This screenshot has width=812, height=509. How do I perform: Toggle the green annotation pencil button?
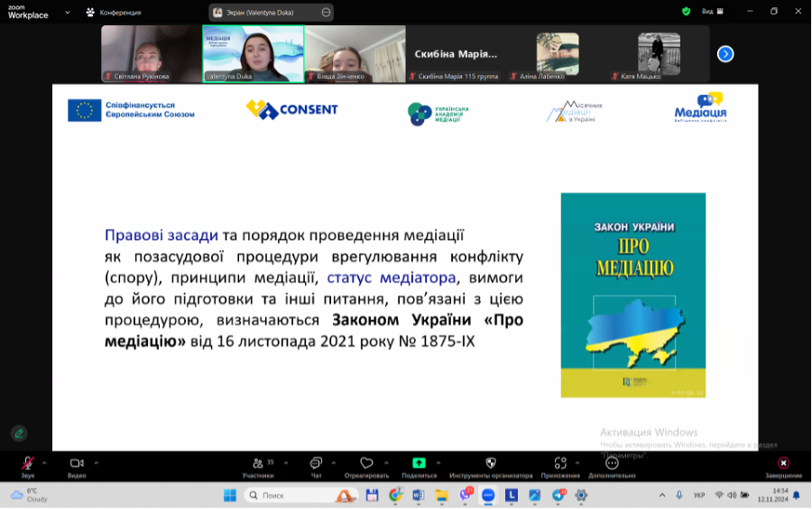[x=19, y=432]
